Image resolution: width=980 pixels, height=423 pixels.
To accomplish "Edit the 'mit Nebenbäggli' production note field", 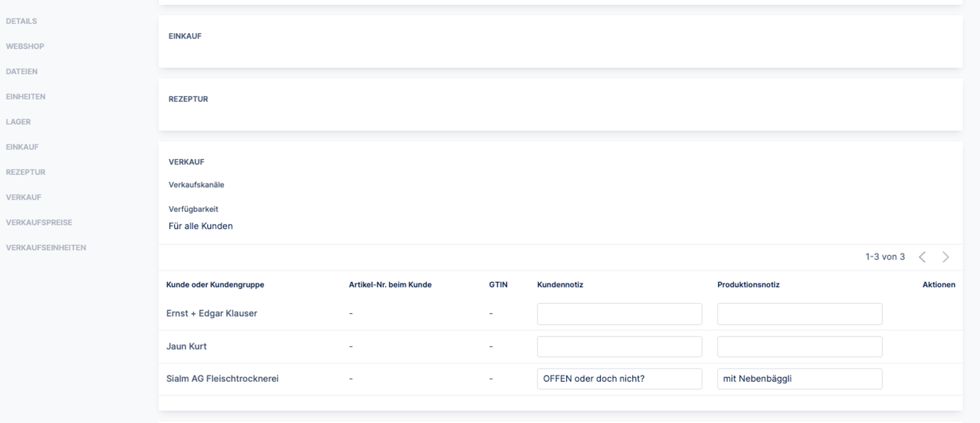I will click(799, 379).
